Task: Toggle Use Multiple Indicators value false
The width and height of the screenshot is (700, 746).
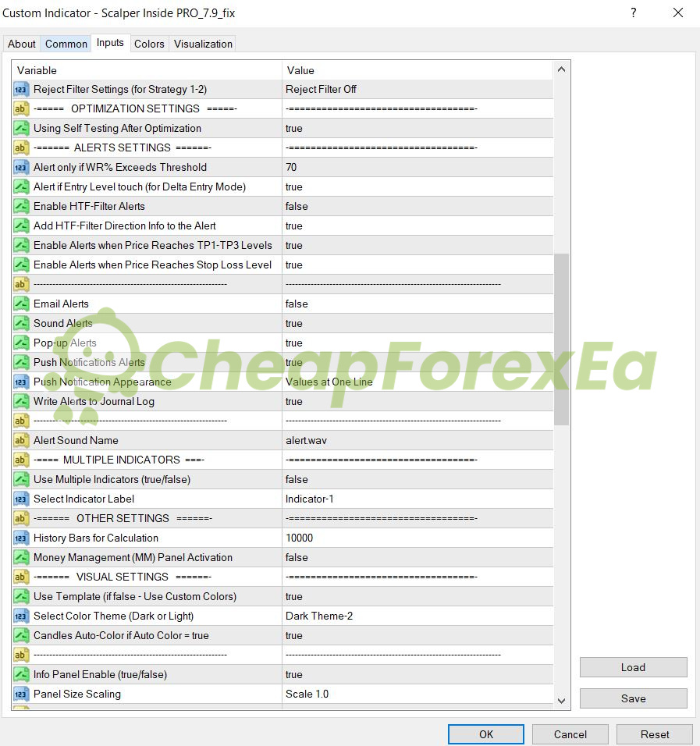Action: 418,480
